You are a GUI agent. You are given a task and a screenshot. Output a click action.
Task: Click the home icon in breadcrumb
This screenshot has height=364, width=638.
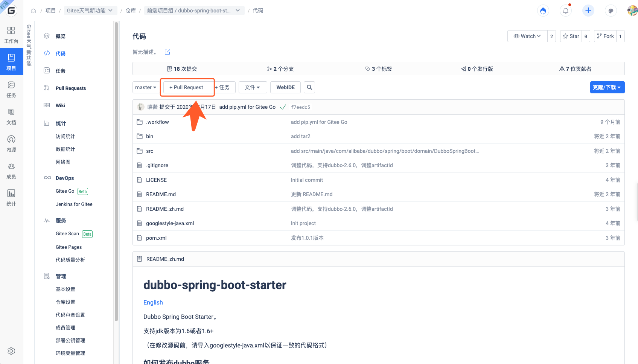[33, 11]
